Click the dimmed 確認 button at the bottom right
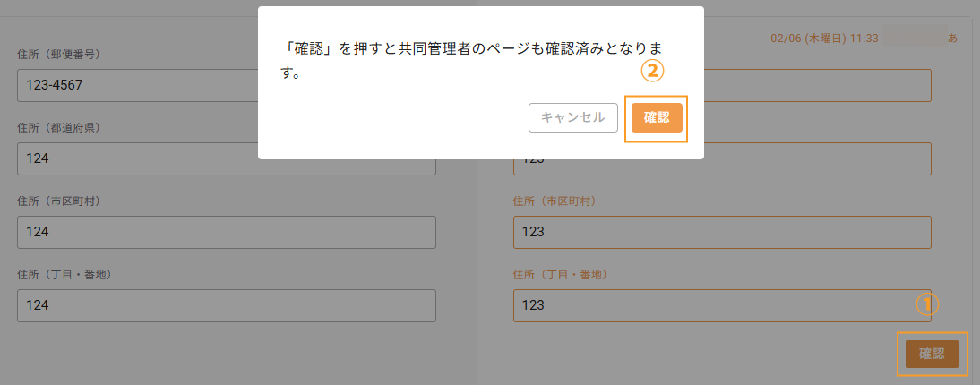 pyautogui.click(x=932, y=355)
